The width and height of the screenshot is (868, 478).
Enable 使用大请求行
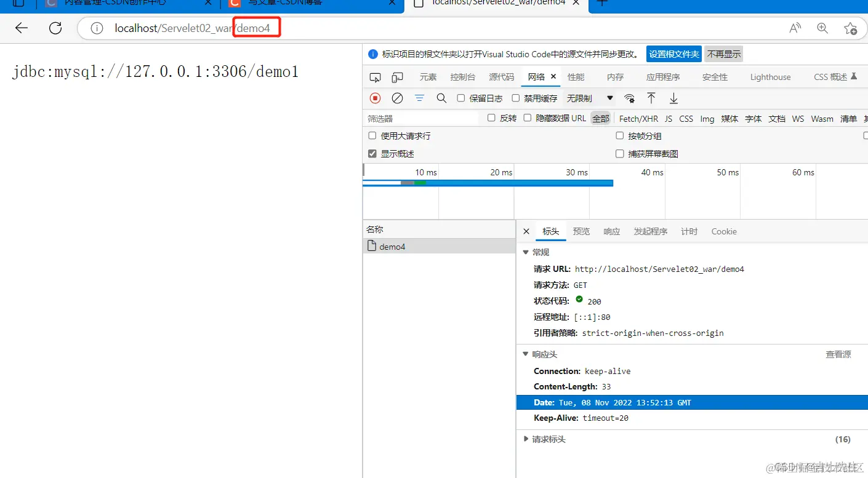(x=372, y=135)
